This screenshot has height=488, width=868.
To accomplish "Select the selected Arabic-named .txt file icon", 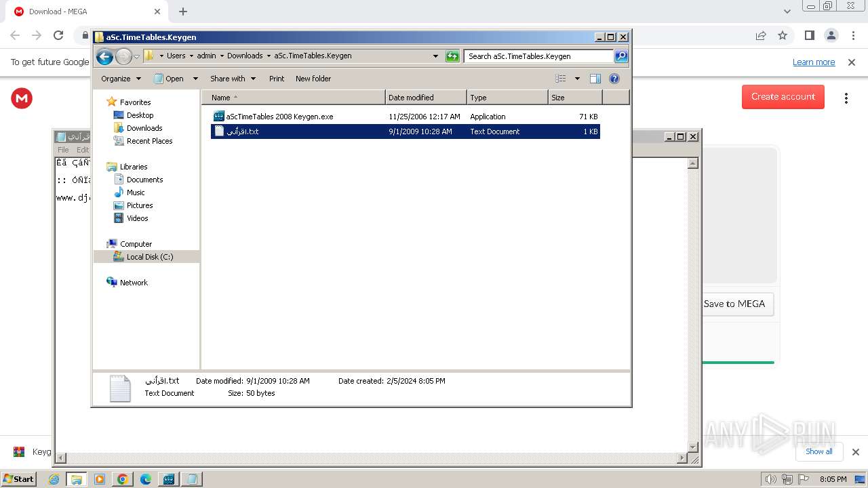I will (x=218, y=131).
